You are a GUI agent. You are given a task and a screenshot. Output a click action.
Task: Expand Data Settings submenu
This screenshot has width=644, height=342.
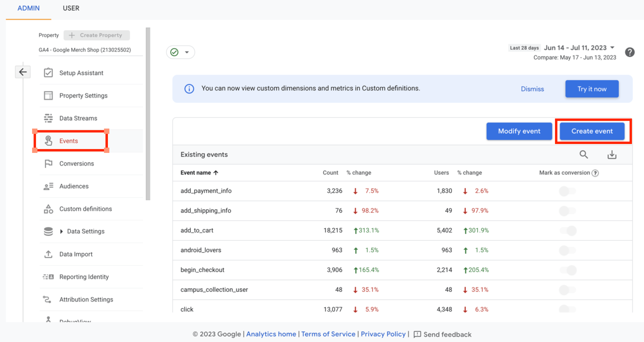point(62,231)
